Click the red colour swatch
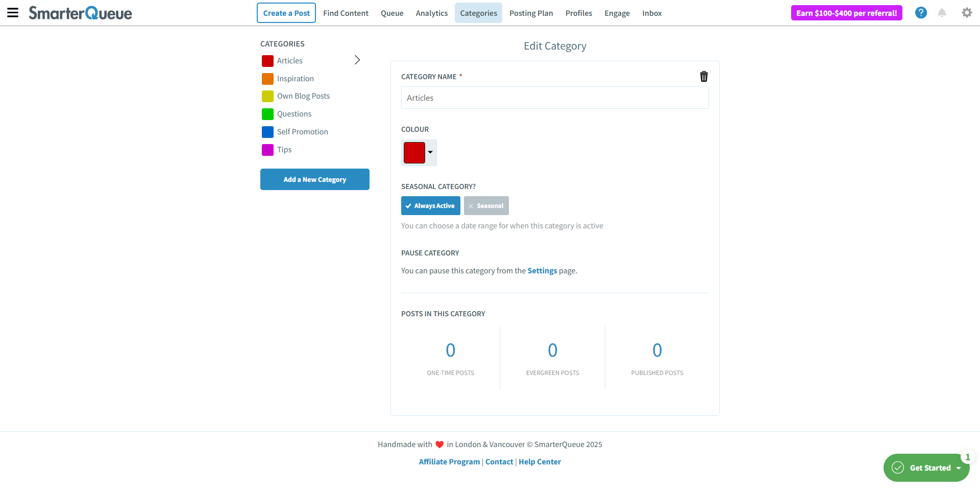 [x=414, y=153]
